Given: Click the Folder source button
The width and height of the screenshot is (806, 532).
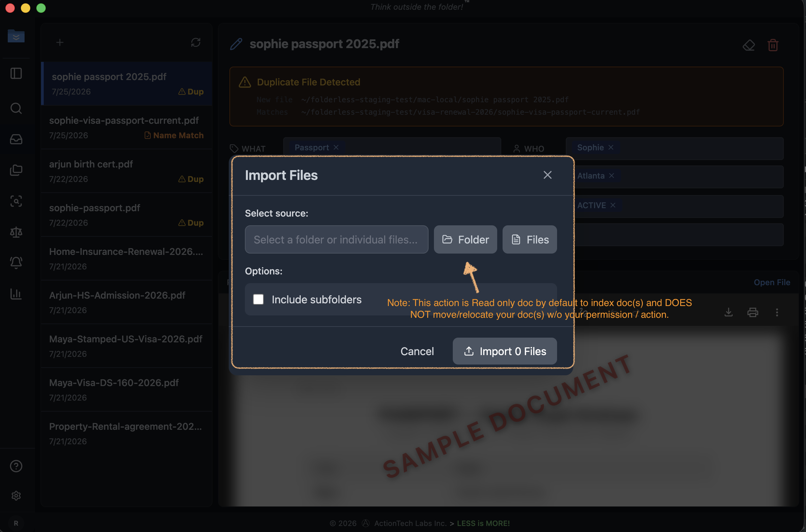Looking at the screenshot, I should point(465,239).
